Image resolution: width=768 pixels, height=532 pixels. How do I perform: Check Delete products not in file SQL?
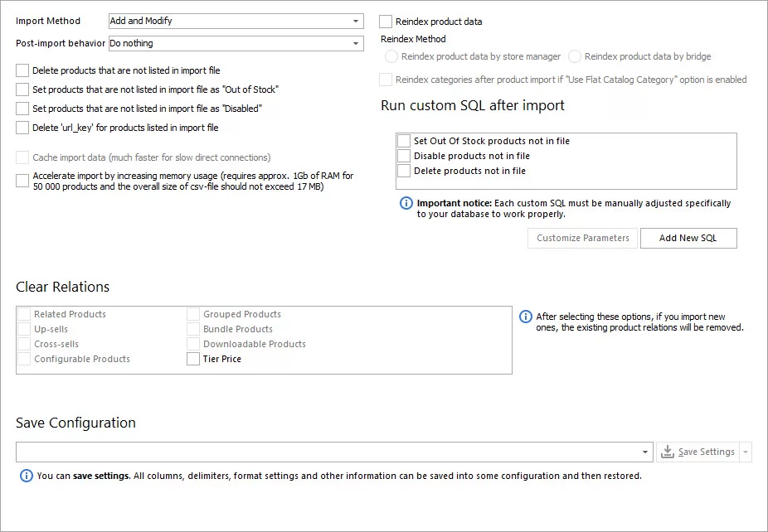click(404, 171)
